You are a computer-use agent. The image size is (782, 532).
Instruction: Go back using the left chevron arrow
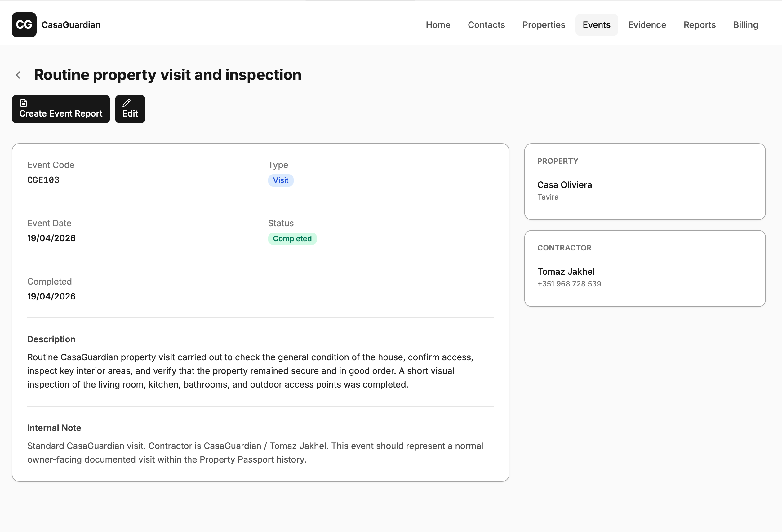click(19, 75)
